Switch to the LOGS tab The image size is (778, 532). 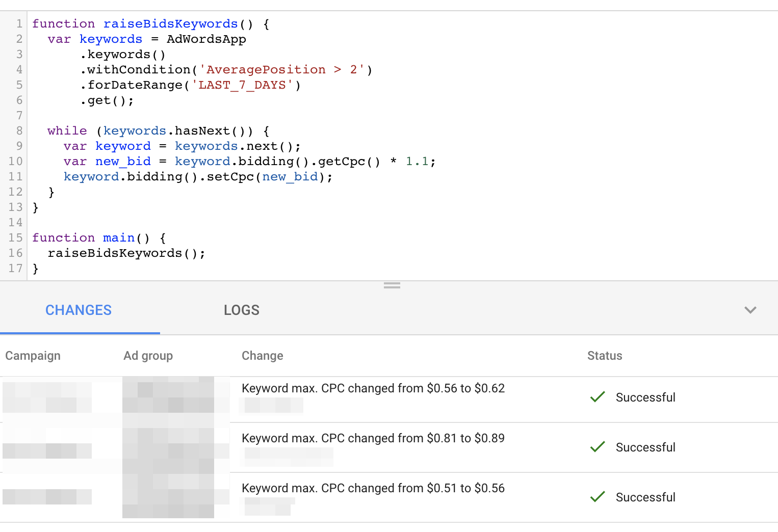(x=241, y=310)
